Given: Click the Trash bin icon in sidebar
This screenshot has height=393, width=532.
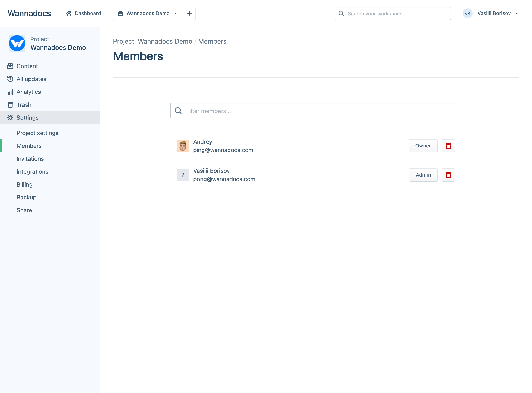Looking at the screenshot, I should pyautogui.click(x=10, y=105).
